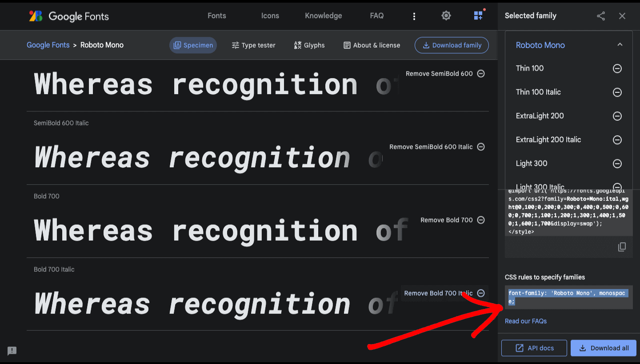This screenshot has height=364, width=640.
Task: Switch to the Specimen tab
Action: pos(193,45)
